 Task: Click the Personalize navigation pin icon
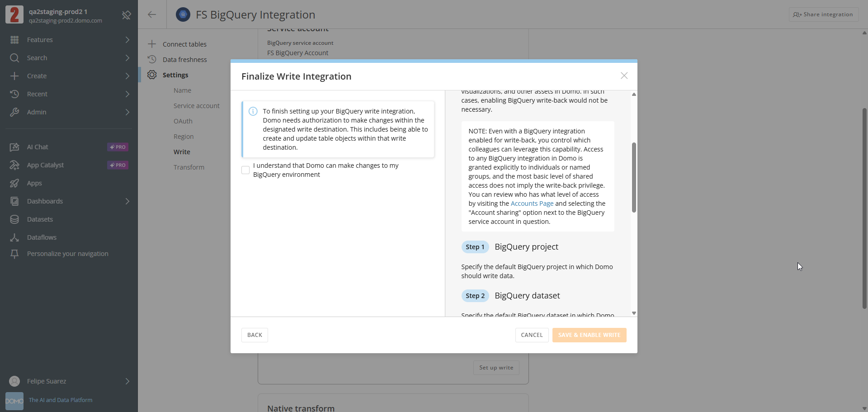coord(14,254)
